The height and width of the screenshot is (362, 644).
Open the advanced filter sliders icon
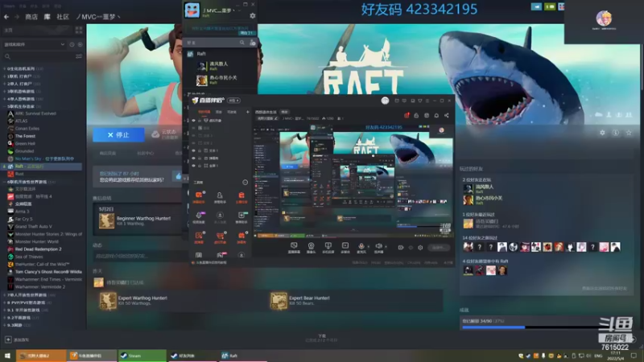coord(79,56)
